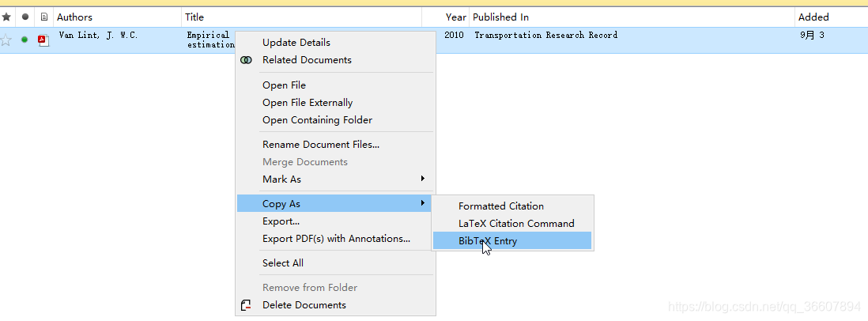This screenshot has width=868, height=321.
Task: Copy as LaTeX Citation Command
Action: click(x=512, y=224)
